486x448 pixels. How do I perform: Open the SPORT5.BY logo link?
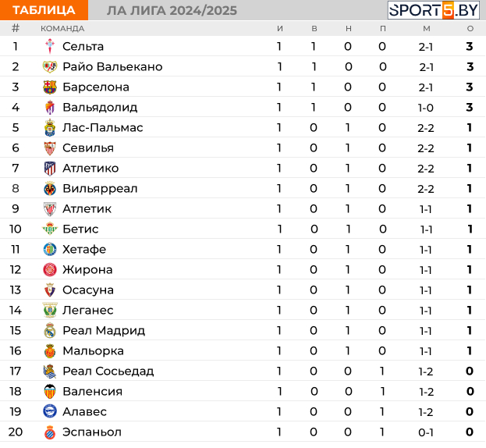tap(434, 10)
